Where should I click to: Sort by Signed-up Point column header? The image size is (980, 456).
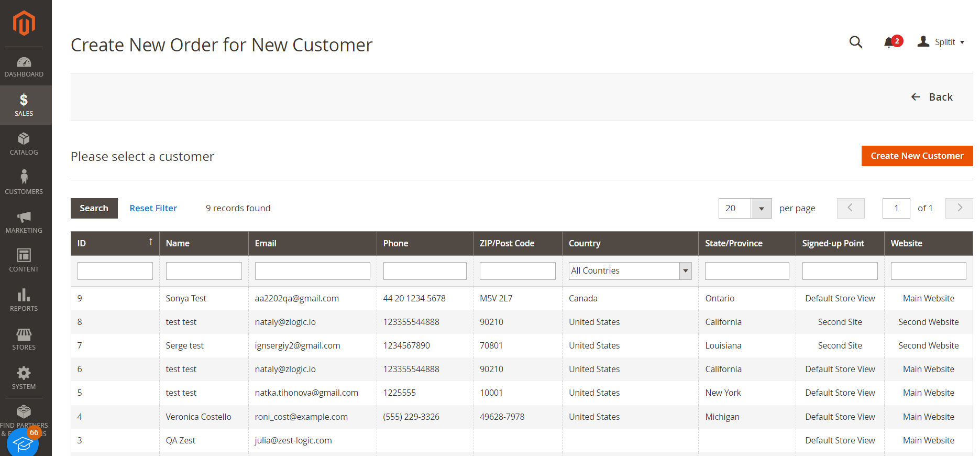pos(840,243)
